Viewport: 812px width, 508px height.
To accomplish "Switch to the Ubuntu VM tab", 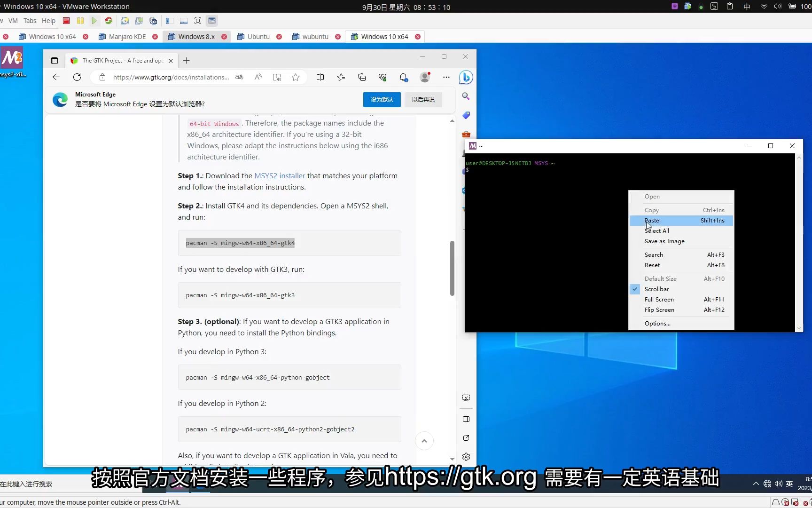I will point(258,36).
